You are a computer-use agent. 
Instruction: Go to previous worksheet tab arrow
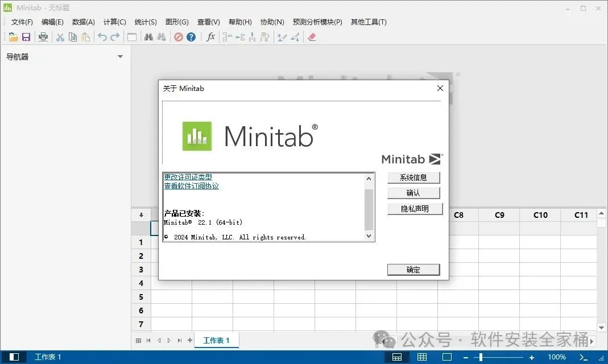[159, 340]
